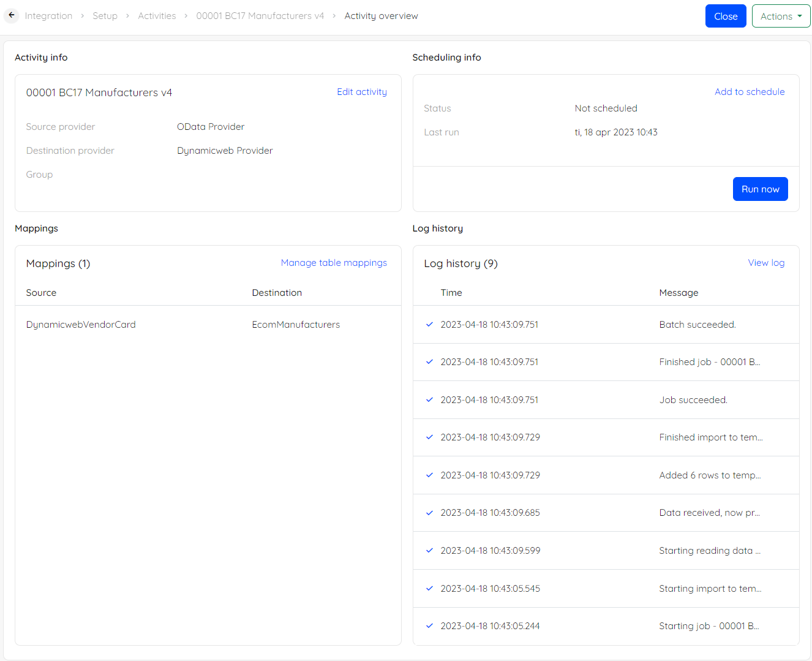Click checkmark icon beside Finished import row
Viewport: 812px width, 661px height.
coord(429,437)
